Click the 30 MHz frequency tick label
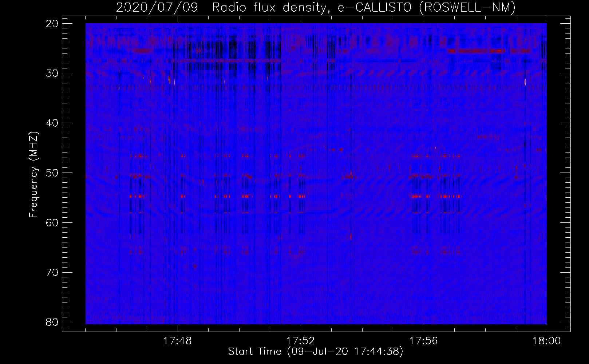Viewport: 589px width, 364px height. 52,73
